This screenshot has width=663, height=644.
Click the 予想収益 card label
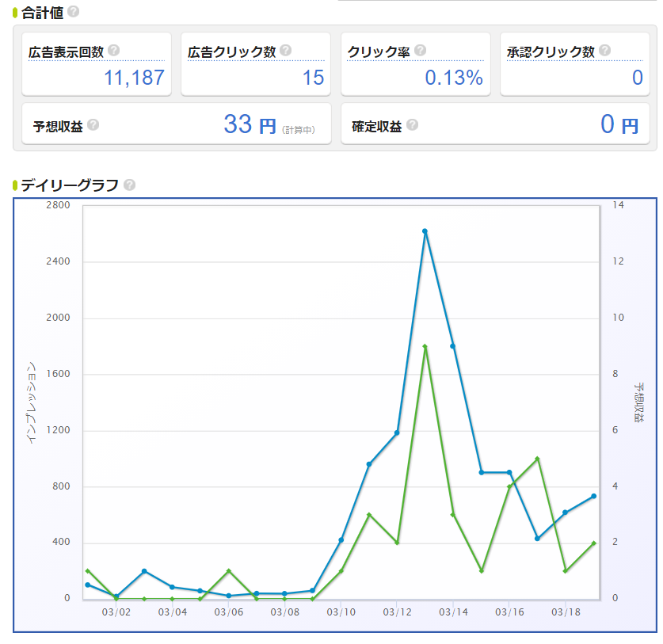(58, 127)
